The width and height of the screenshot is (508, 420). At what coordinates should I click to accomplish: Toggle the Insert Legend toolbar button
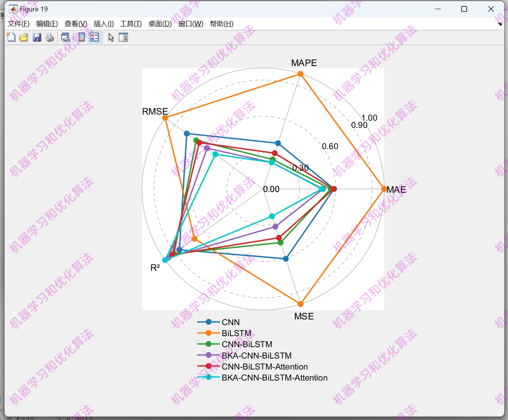point(95,37)
